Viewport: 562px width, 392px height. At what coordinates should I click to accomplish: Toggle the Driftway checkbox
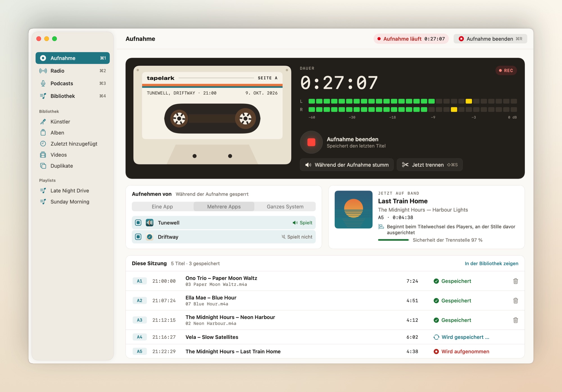(x=138, y=237)
